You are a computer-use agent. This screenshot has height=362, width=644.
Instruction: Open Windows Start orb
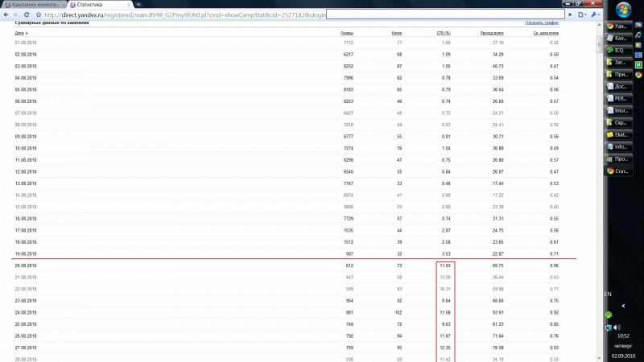click(x=623, y=10)
